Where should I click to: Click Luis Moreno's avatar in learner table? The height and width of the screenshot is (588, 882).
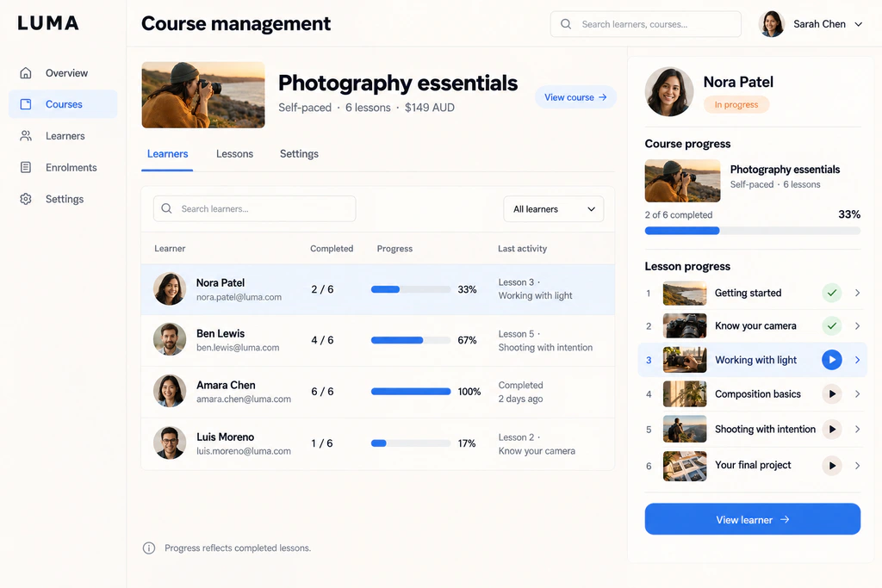(x=170, y=443)
